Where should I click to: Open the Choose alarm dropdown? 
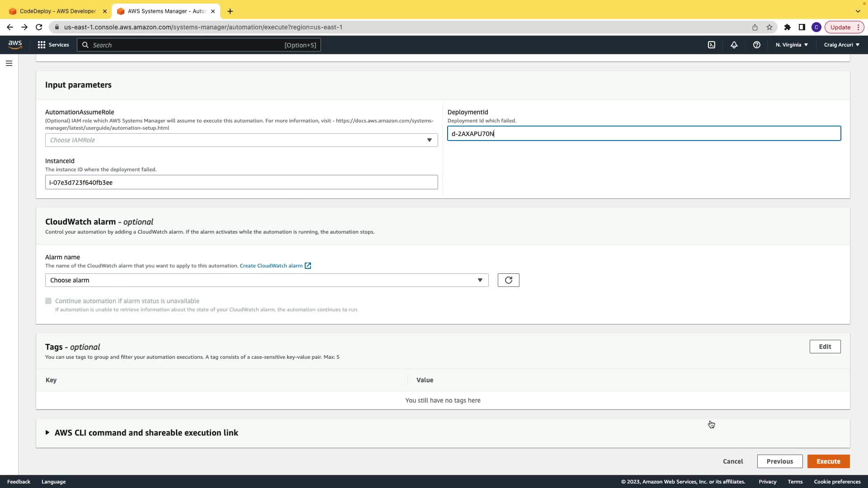coord(267,280)
